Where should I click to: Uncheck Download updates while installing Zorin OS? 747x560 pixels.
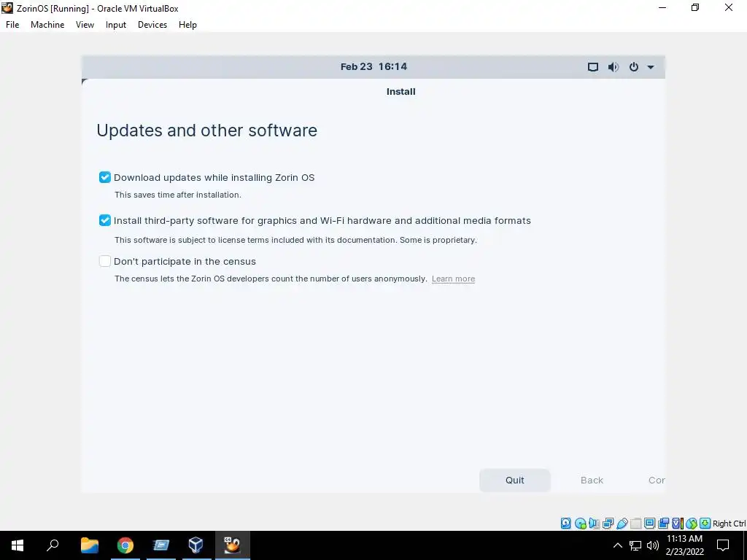(105, 177)
